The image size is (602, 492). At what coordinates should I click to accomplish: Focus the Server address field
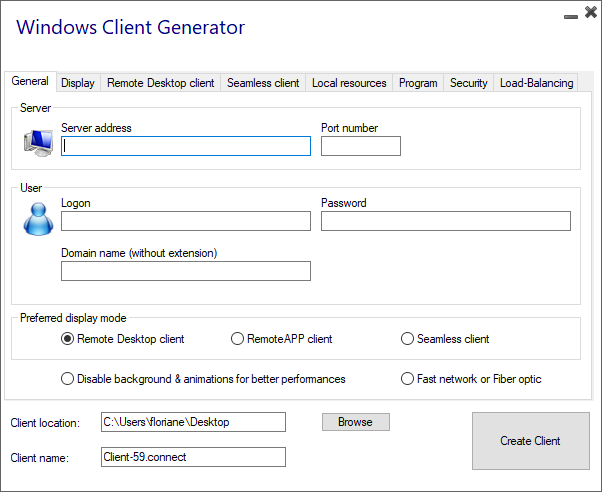coord(186,146)
